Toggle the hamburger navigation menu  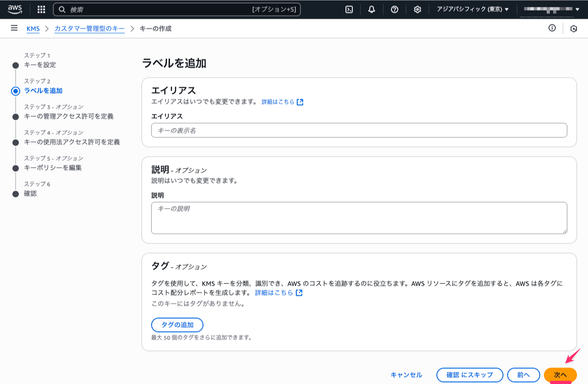14,28
